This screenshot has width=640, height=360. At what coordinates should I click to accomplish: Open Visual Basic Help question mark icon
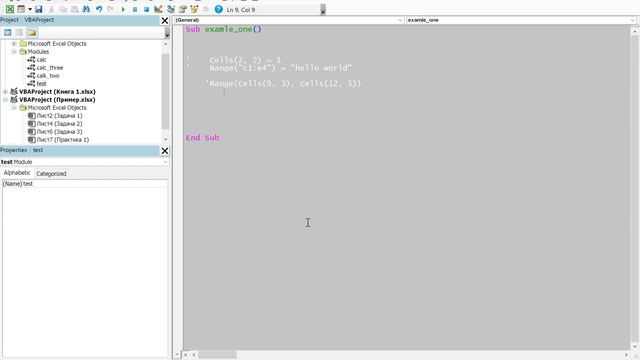coord(219,9)
